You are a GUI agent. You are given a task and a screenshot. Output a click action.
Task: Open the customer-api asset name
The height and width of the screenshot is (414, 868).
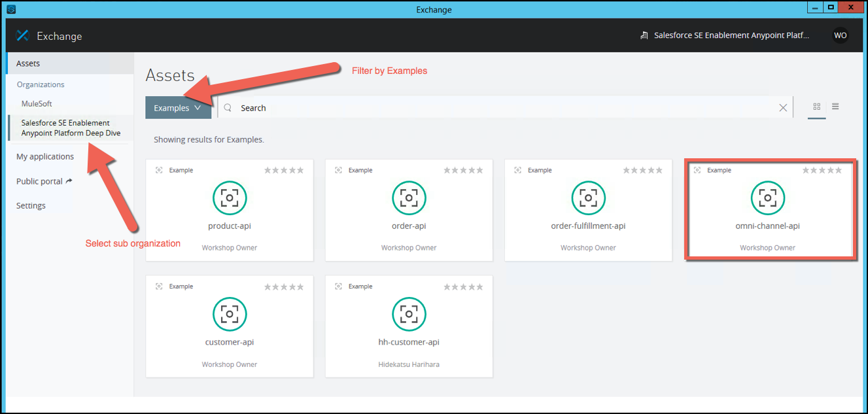pyautogui.click(x=230, y=342)
